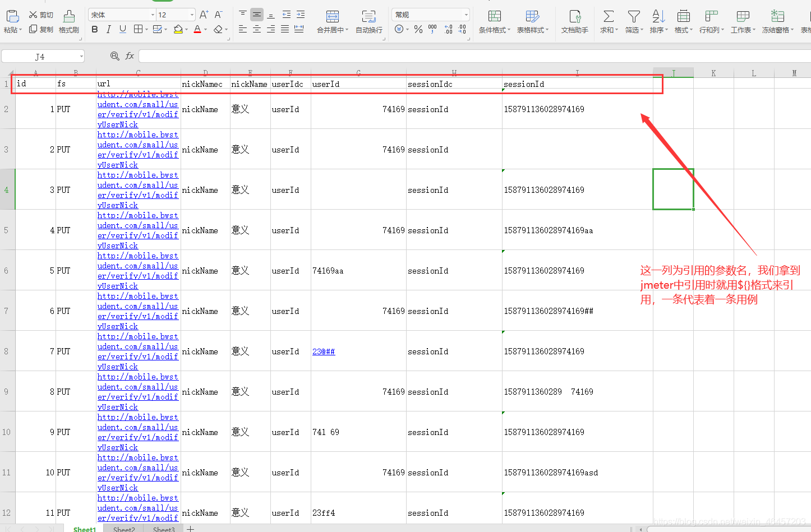Toggle Underline formatting
Screen dimensions: 811x532
click(122, 29)
